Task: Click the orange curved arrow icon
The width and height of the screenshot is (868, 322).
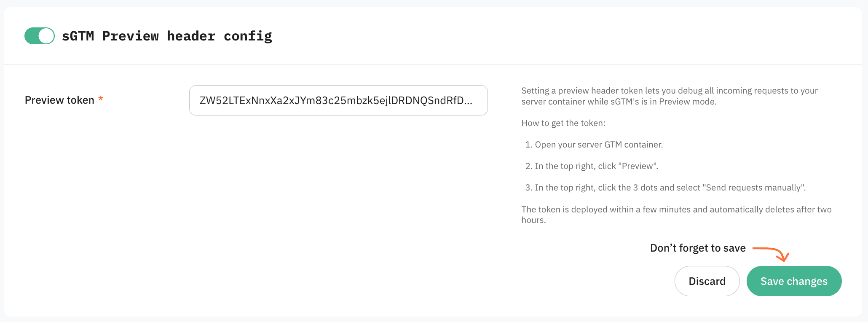Action: [772, 254]
